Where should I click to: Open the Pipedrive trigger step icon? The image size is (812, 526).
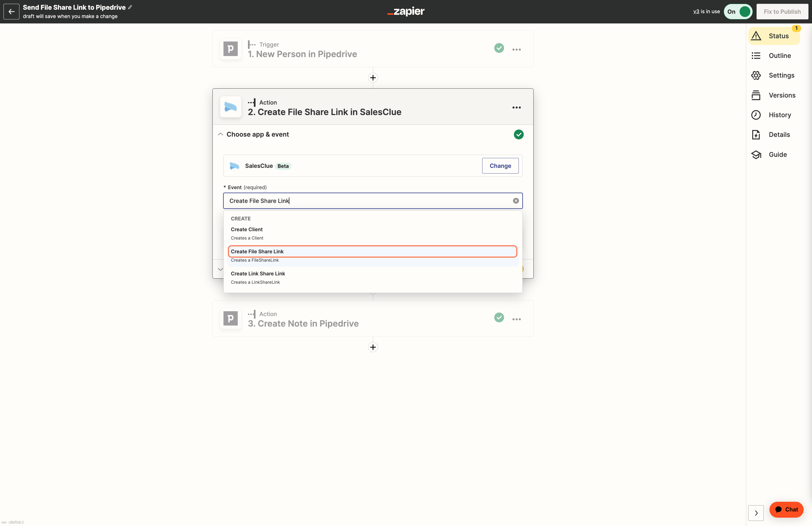pos(231,49)
